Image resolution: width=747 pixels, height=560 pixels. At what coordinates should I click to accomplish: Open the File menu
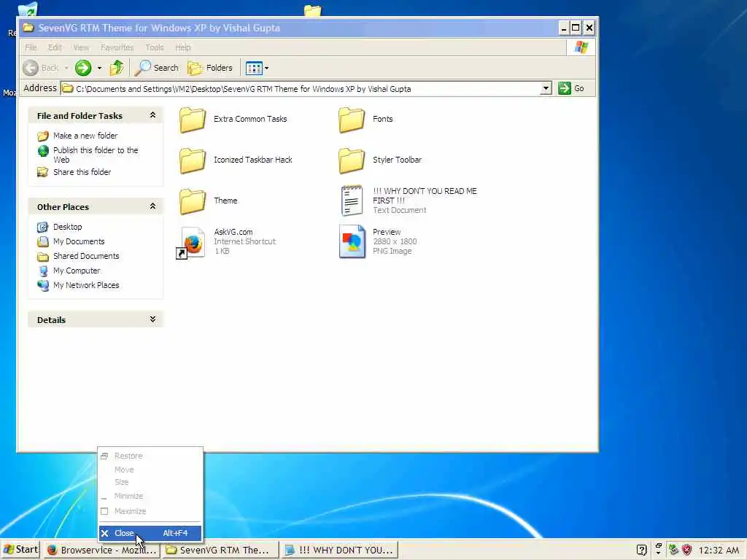click(x=31, y=47)
